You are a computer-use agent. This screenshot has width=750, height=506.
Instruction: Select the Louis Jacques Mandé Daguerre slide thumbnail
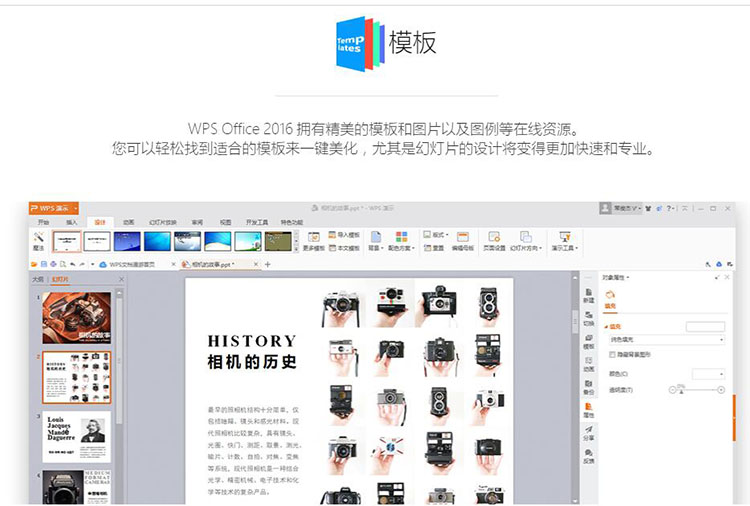pos(76,437)
